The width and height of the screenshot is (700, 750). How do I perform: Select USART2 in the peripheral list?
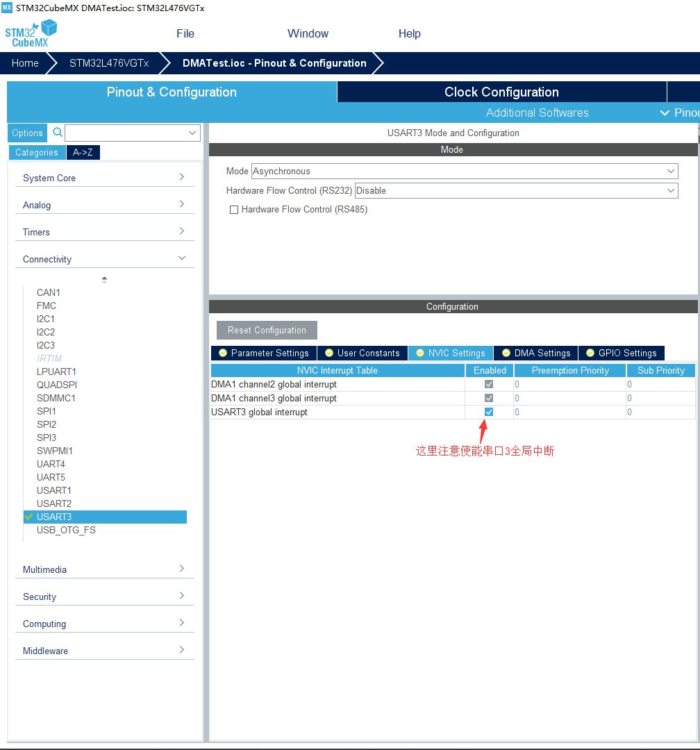tap(54, 503)
